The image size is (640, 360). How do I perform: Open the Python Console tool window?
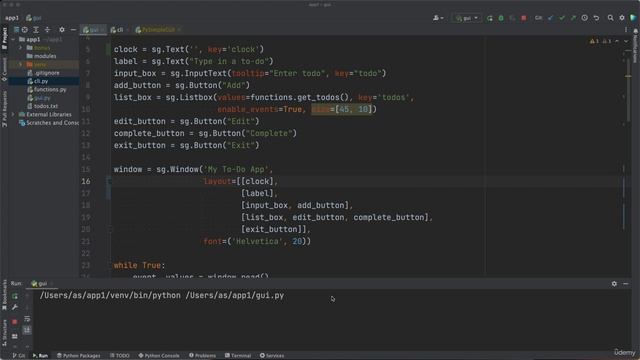tap(159, 356)
